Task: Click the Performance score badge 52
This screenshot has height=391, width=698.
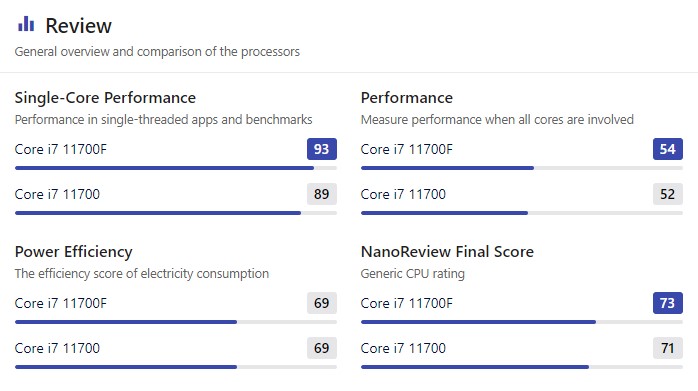Action: [x=667, y=194]
